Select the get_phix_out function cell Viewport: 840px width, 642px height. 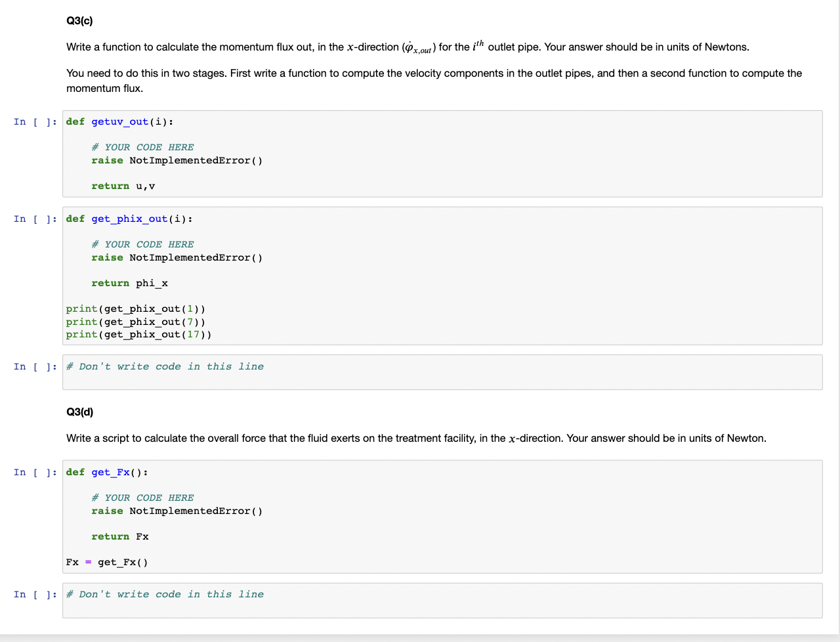[x=442, y=276]
